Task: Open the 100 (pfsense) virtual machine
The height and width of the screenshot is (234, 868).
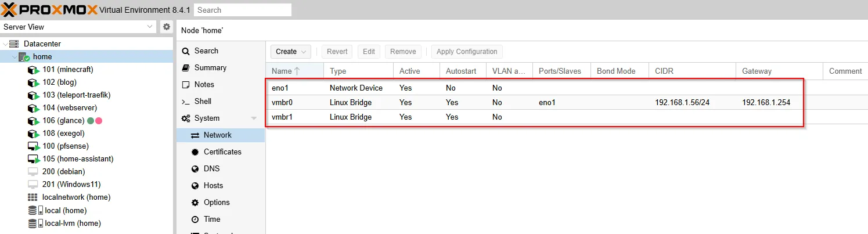Action: pyautogui.click(x=65, y=146)
